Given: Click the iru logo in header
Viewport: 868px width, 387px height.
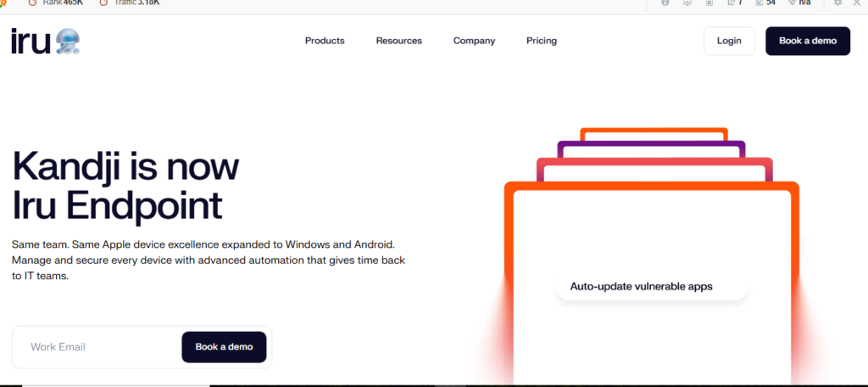Looking at the screenshot, I should [46, 42].
